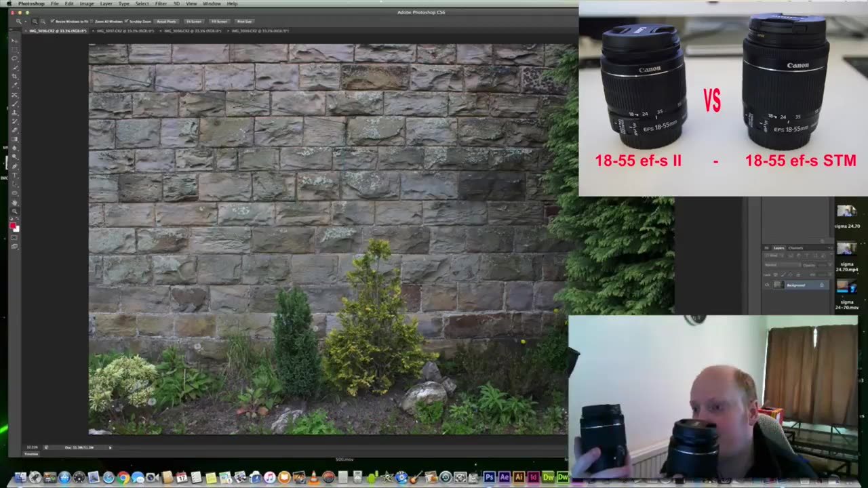The image size is (868, 488).
Task: Open the Layer menu
Action: click(106, 3)
